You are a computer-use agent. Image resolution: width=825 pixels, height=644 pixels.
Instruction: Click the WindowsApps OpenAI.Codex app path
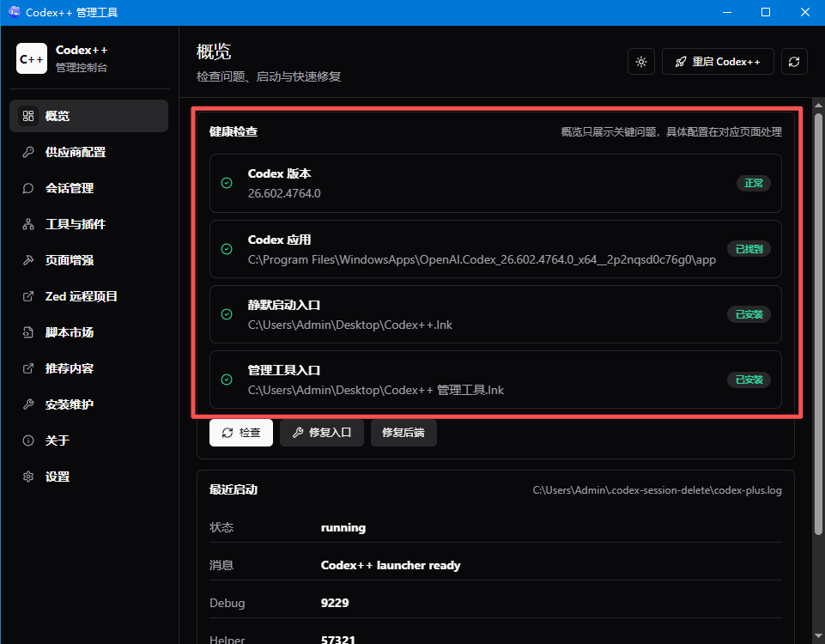[x=482, y=259]
